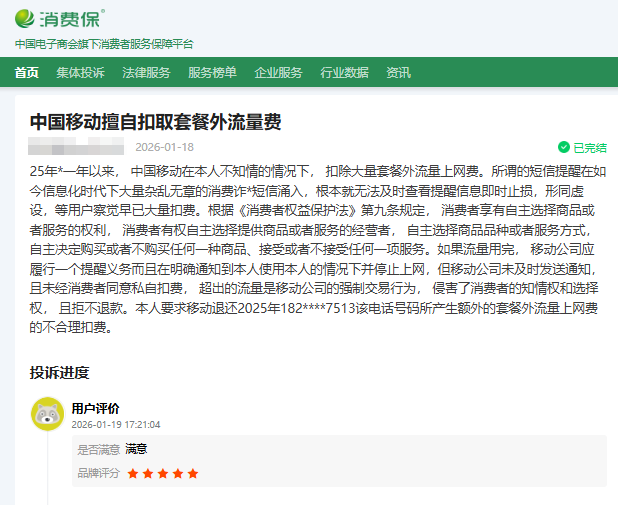
Task: View the 行业数据 section
Action: [x=344, y=72]
